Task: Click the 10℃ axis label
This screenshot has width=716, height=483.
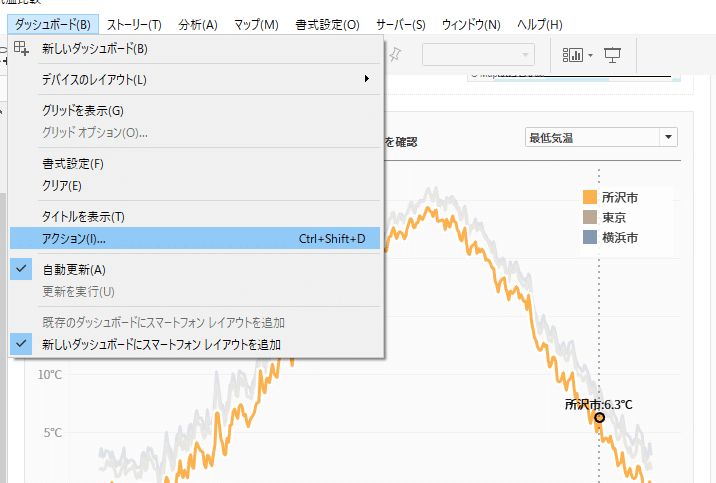Action: pyautogui.click(x=50, y=375)
